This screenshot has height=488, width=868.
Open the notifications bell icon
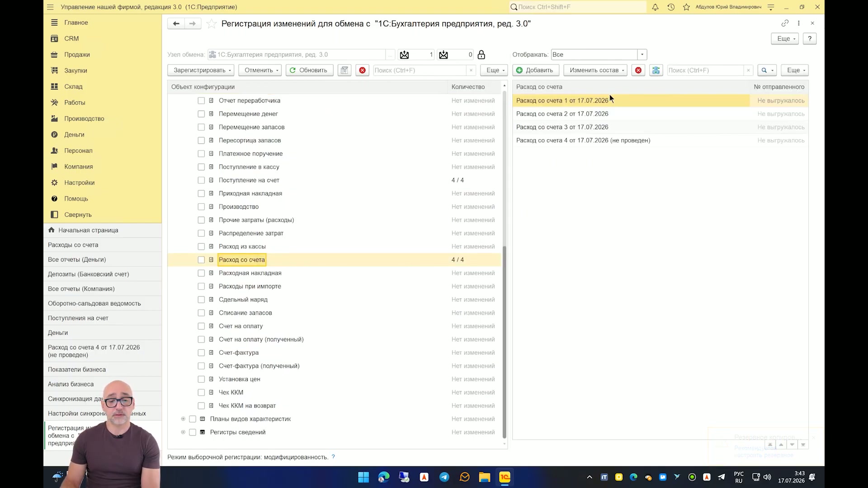[655, 7]
